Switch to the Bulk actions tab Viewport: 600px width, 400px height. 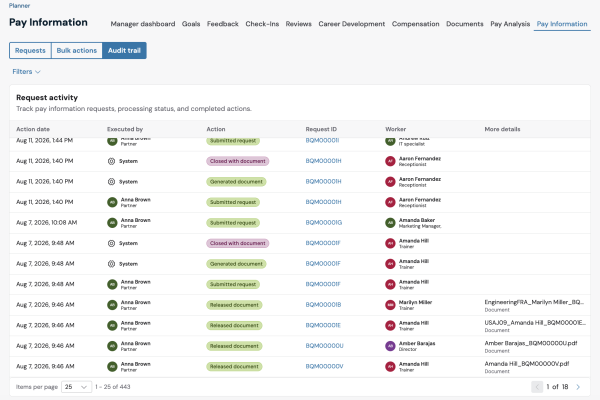77,51
